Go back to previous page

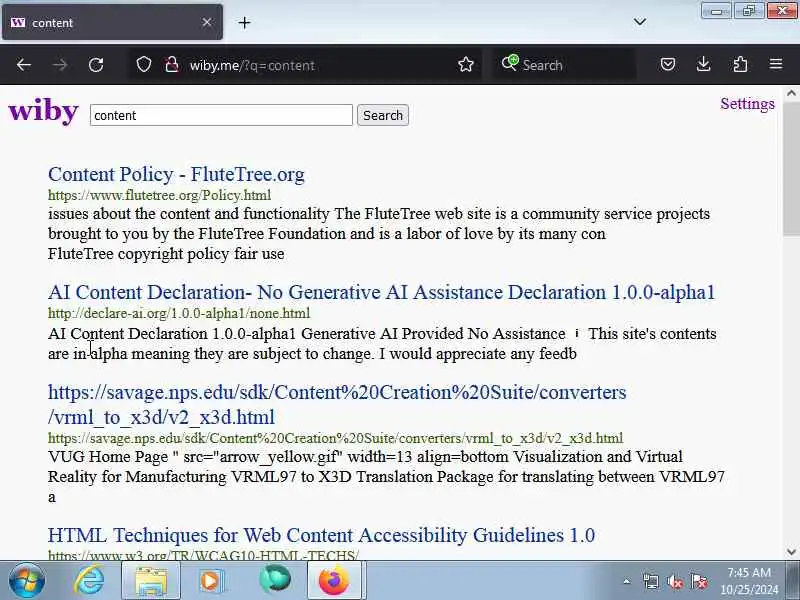(x=23, y=65)
